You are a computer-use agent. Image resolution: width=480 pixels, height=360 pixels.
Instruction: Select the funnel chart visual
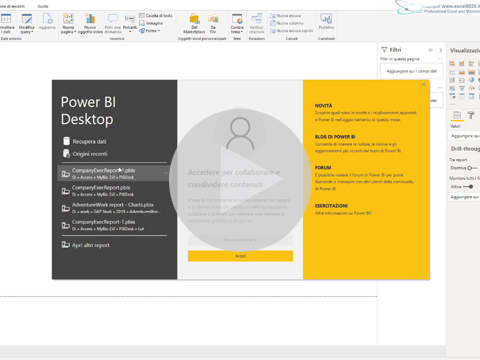click(x=462, y=88)
